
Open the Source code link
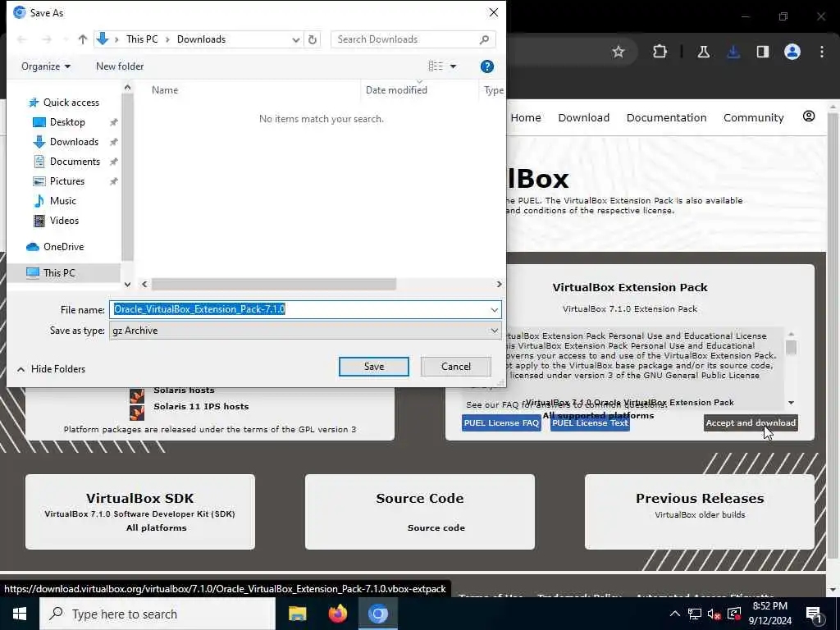point(436,527)
